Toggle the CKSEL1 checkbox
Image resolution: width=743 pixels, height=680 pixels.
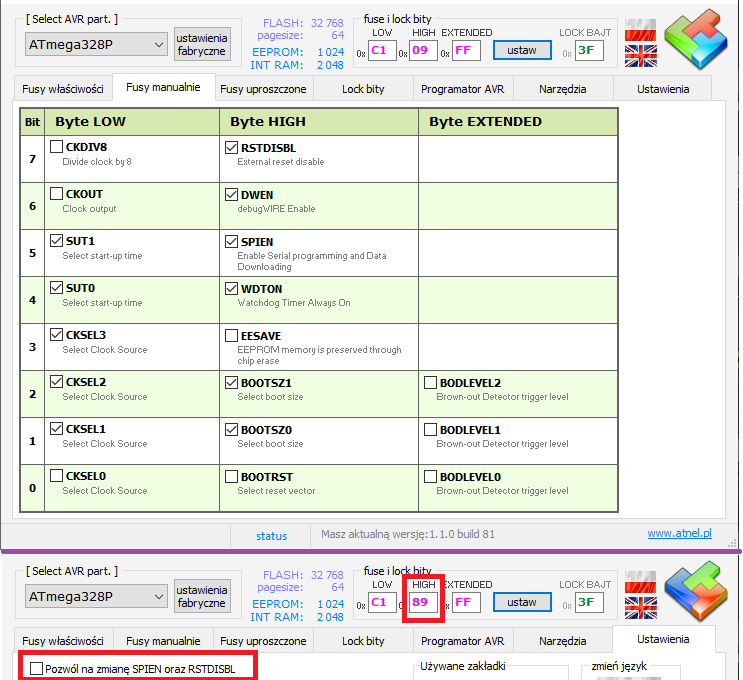point(56,428)
